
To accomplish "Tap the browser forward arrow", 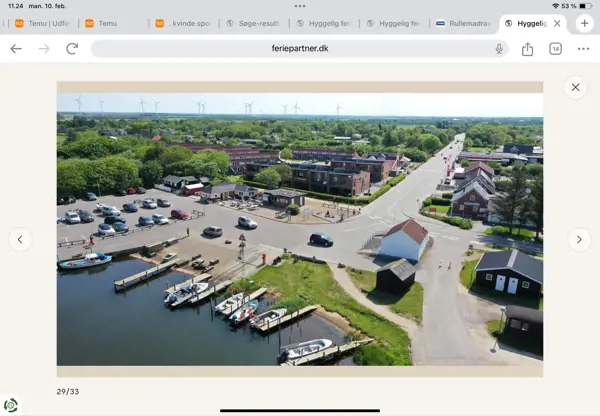I will pos(44,49).
